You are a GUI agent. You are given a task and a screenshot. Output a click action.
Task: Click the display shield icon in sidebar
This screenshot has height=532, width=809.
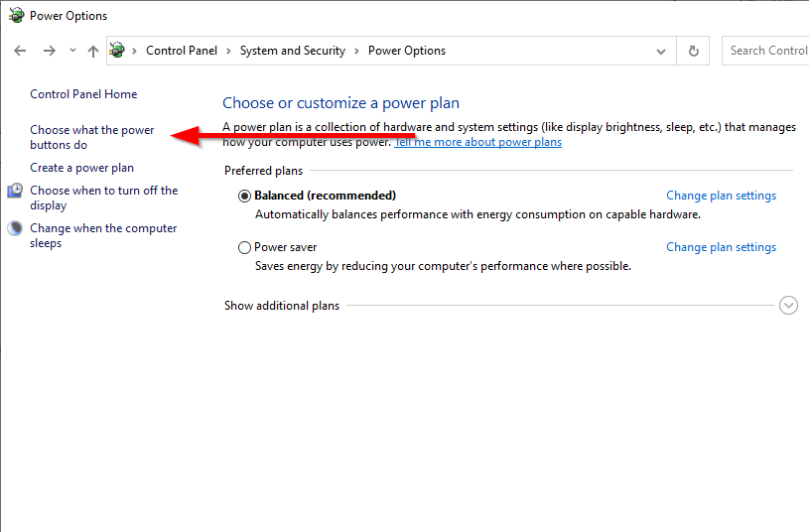(x=15, y=191)
